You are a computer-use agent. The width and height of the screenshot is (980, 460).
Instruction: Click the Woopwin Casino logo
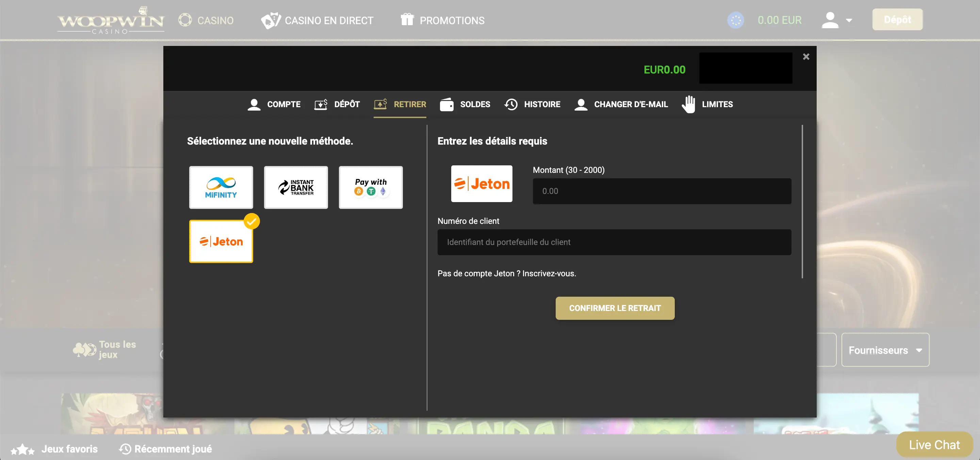110,20
